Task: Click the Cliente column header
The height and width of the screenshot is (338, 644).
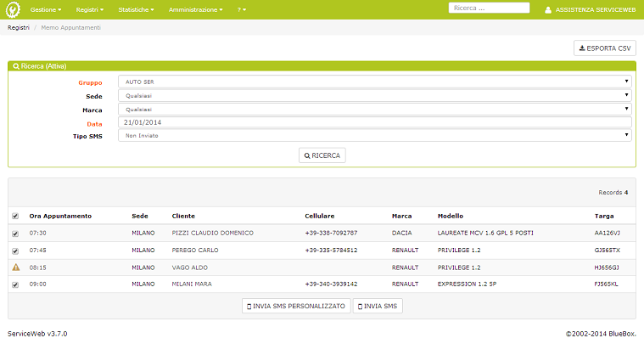Action: [x=183, y=216]
